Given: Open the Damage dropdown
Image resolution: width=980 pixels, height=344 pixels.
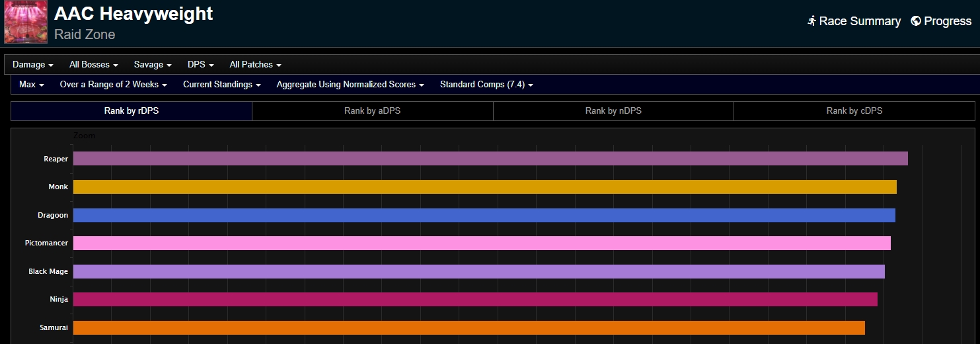Looking at the screenshot, I should 33,65.
